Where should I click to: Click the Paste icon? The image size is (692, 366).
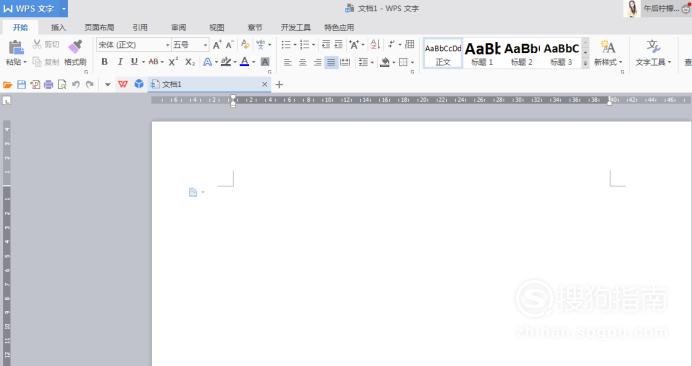tap(16, 48)
